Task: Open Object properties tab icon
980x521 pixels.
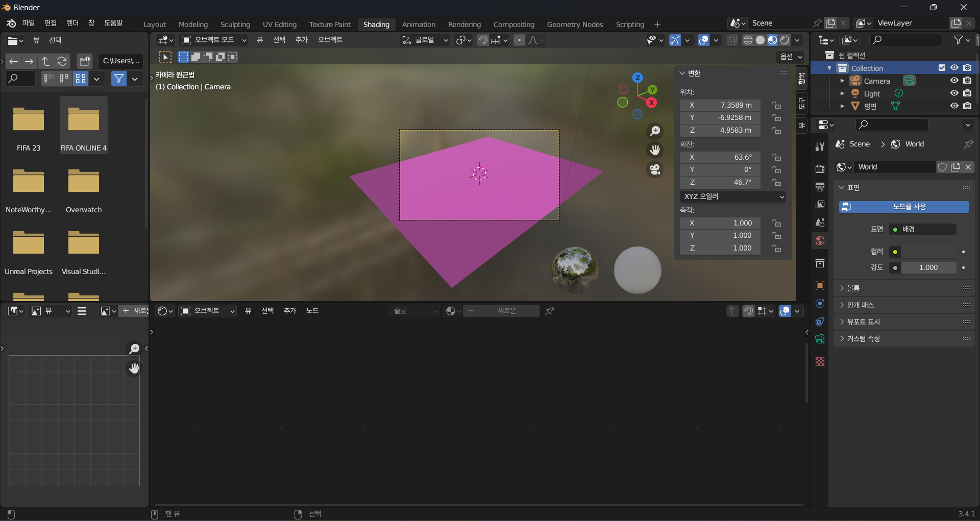Action: pos(820,285)
